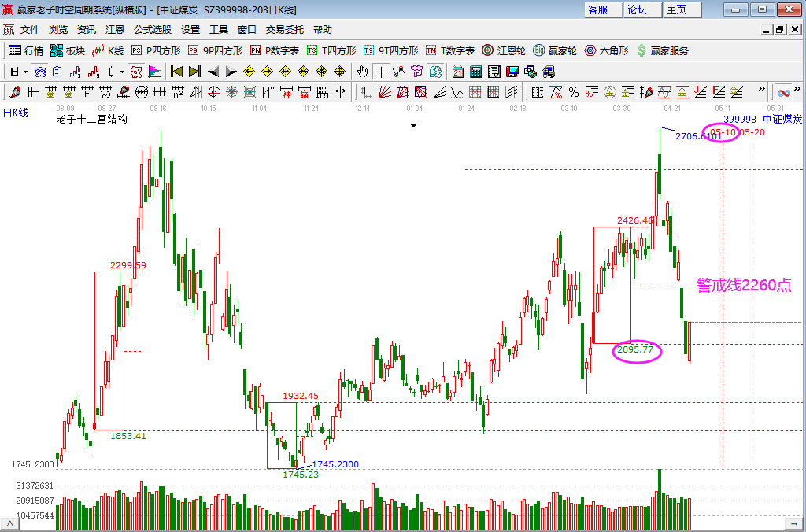This screenshot has width=806, height=532.
Task: Open the calendar 21 icon
Action: [458, 72]
